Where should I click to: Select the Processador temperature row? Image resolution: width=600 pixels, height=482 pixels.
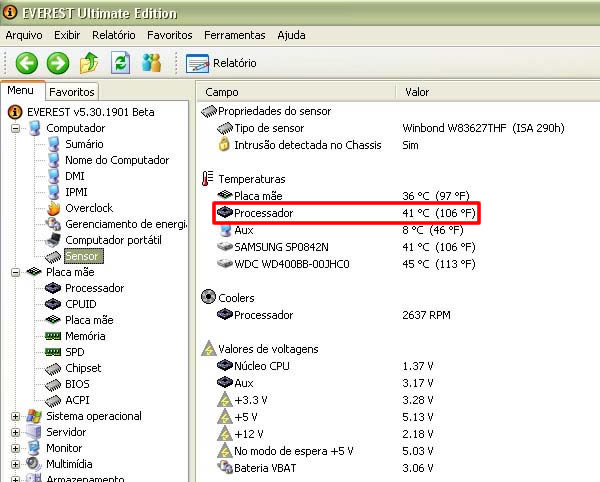coord(262,213)
